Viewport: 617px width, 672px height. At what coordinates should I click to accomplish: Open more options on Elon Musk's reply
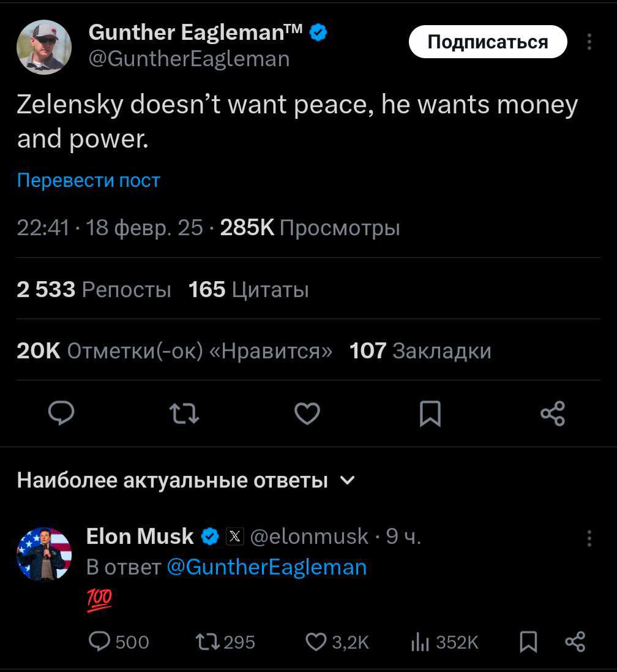point(589,538)
